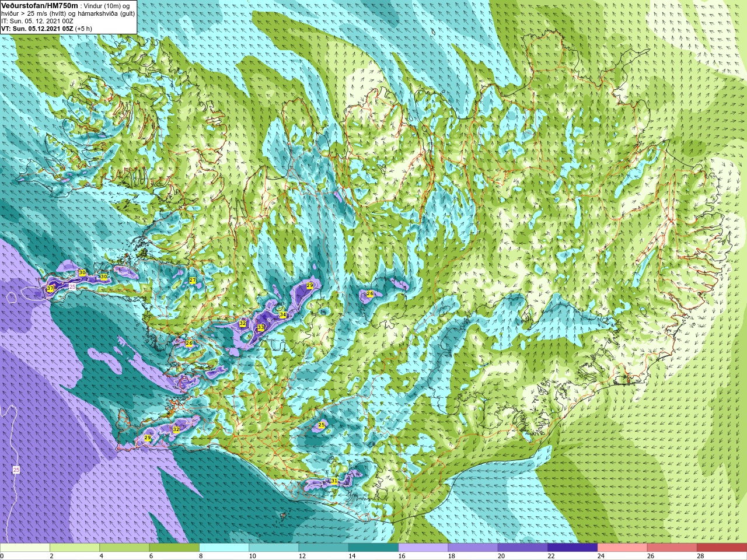Screen dimensions: 747x560
Task: Select the yellow 34 gust marker
Action: tap(283, 315)
